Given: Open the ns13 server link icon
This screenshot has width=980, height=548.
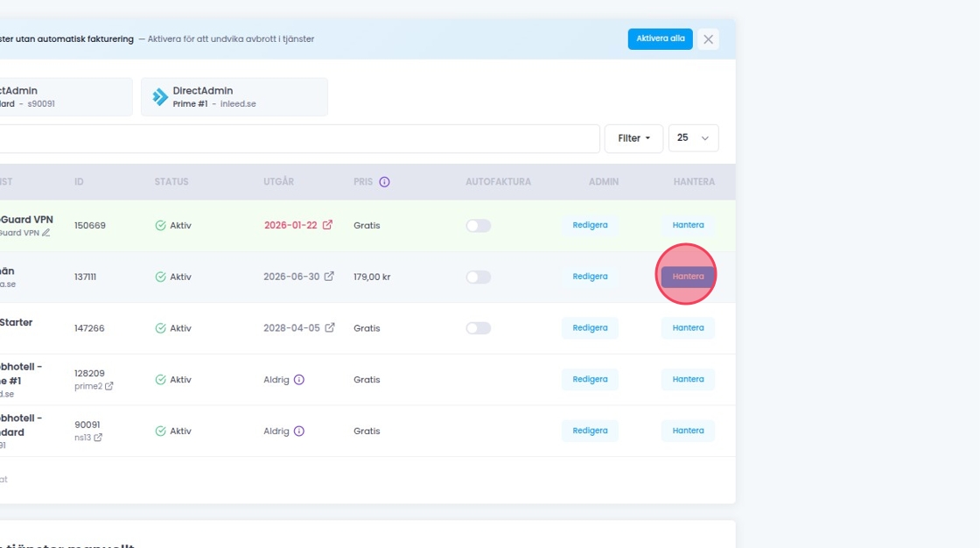Looking at the screenshot, I should pos(98,438).
